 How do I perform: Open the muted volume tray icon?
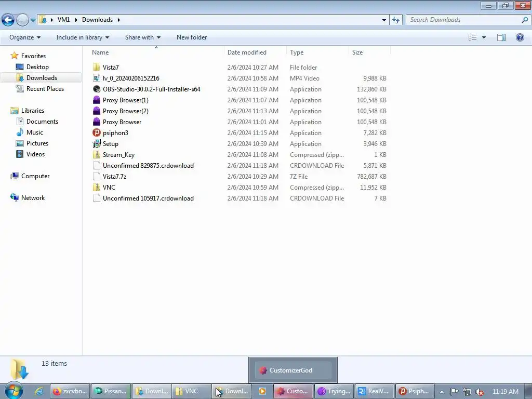coord(480,392)
